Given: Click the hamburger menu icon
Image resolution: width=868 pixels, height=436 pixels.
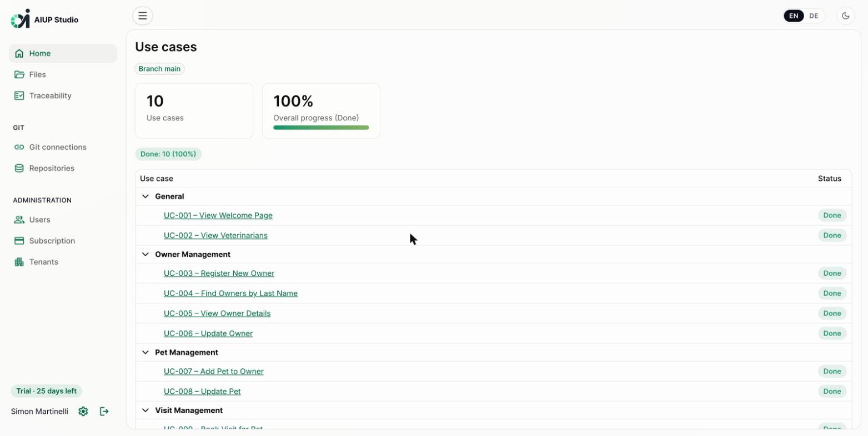Looking at the screenshot, I should coord(143,16).
